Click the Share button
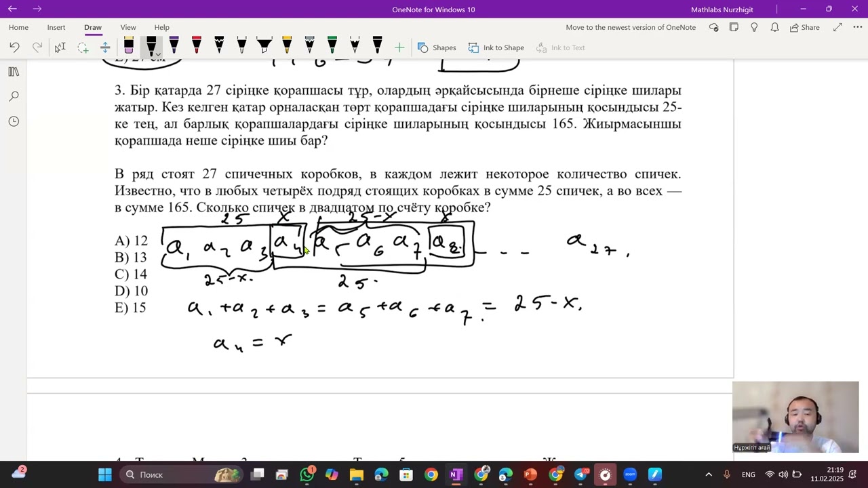This screenshot has height=488, width=868. [x=804, y=27]
